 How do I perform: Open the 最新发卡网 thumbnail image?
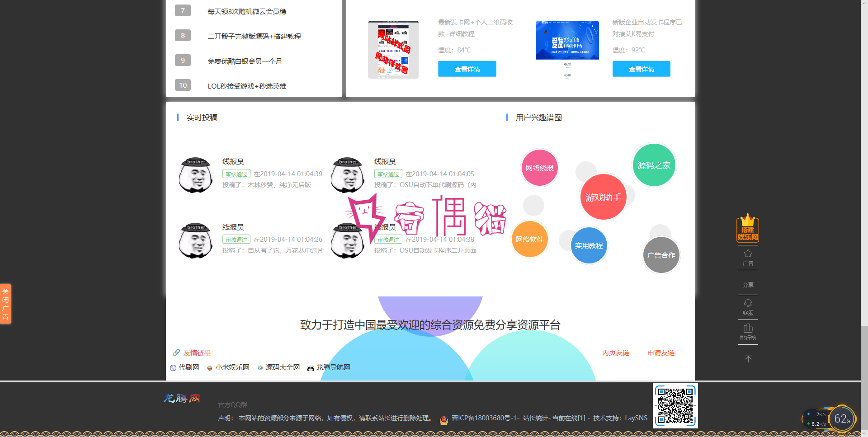coord(393,49)
